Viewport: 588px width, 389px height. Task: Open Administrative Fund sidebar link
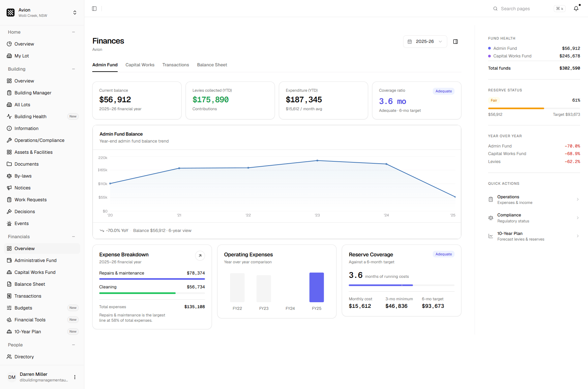pos(42,260)
